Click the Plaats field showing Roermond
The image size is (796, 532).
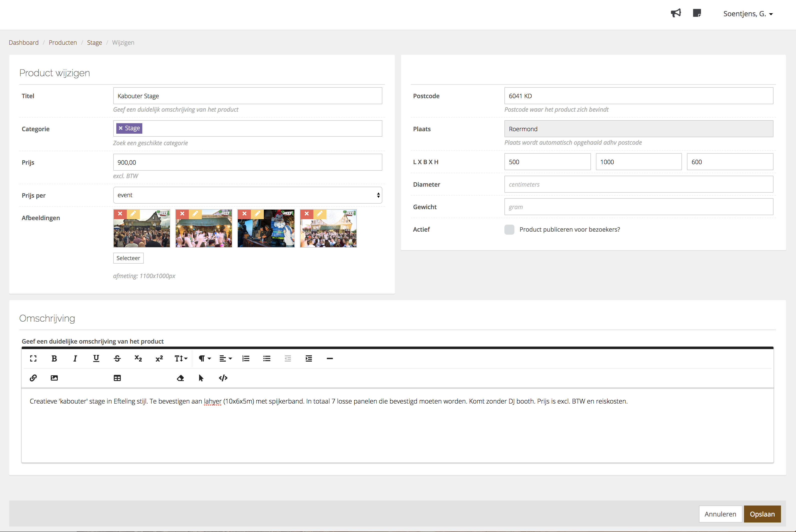coord(638,129)
